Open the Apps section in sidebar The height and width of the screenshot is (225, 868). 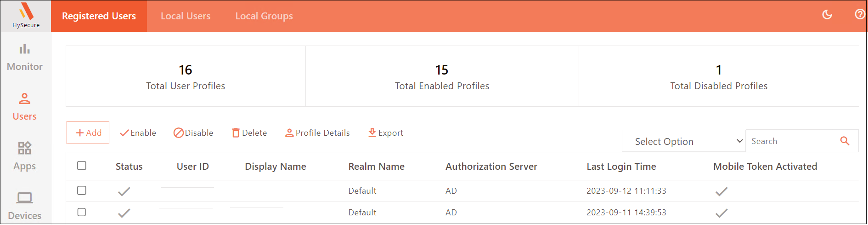click(25, 156)
